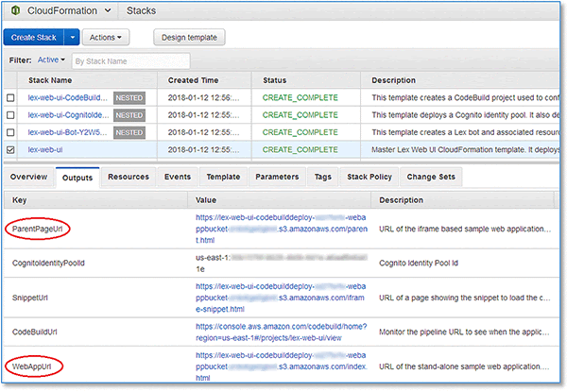Viewport: 567px width, 392px height.
Task: Check the lex-web-ui-Bot stack checkbox
Action: (x=10, y=132)
